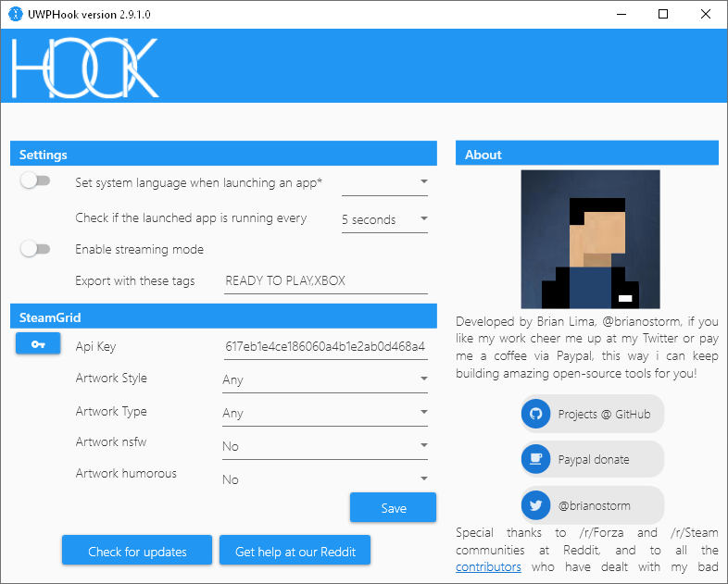728x584 pixels.
Task: Open the @brianostorm Twitter button
Action: pyautogui.click(x=593, y=505)
